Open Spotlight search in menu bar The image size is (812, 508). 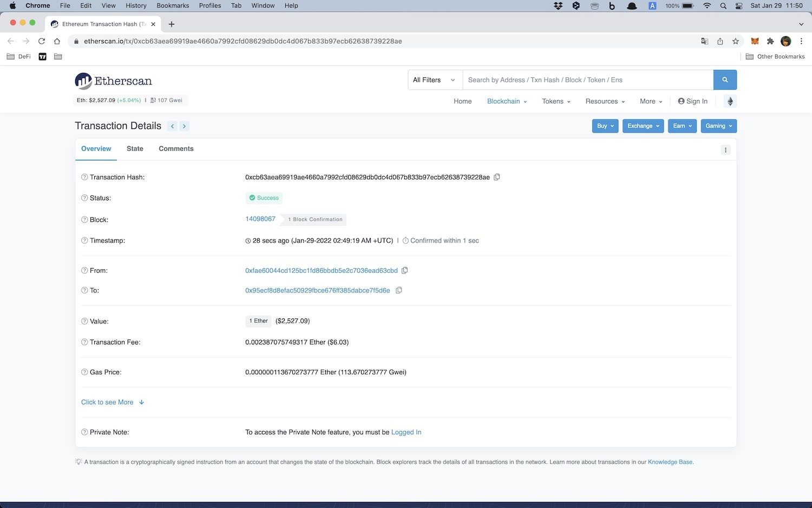coord(723,5)
